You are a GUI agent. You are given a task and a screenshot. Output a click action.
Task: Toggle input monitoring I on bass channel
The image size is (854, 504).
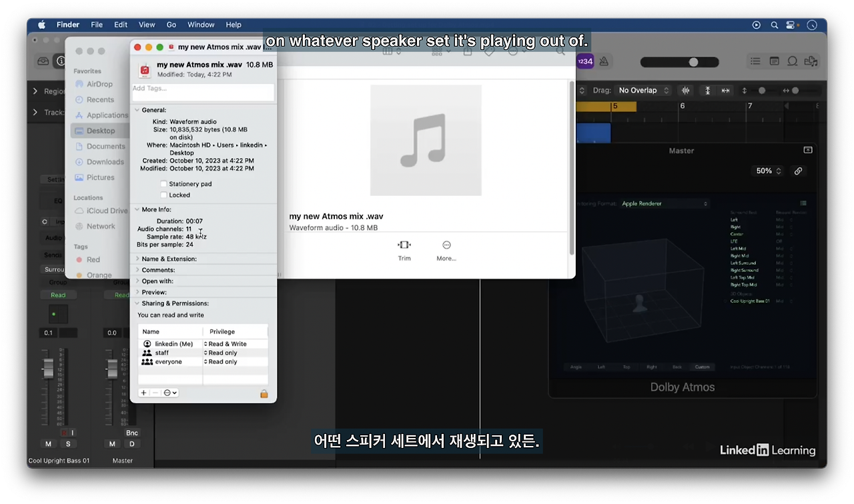click(x=73, y=433)
